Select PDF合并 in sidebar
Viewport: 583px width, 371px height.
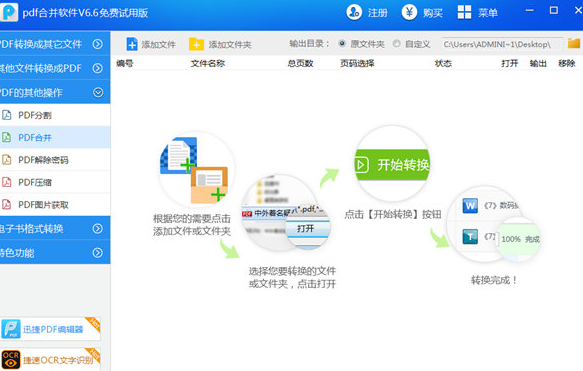click(55, 137)
